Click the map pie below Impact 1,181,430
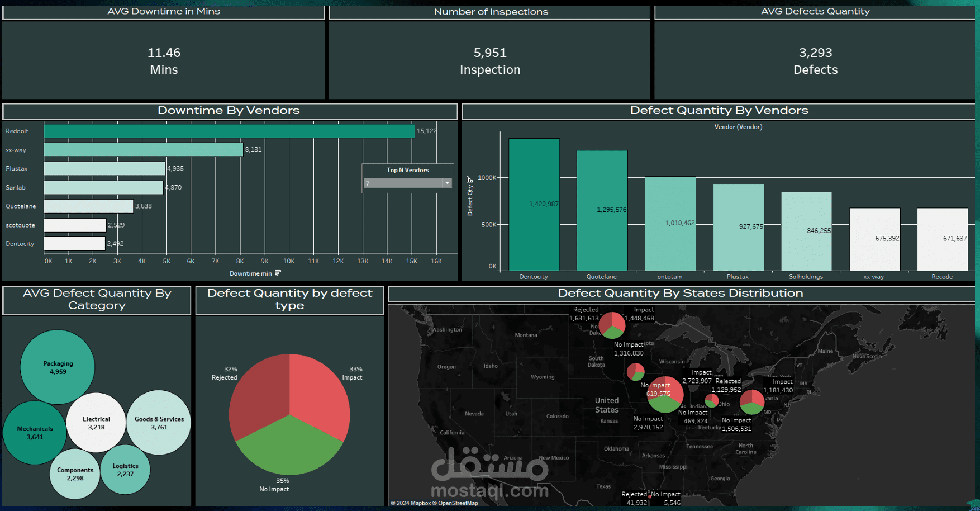The height and width of the screenshot is (511, 980). [x=752, y=401]
